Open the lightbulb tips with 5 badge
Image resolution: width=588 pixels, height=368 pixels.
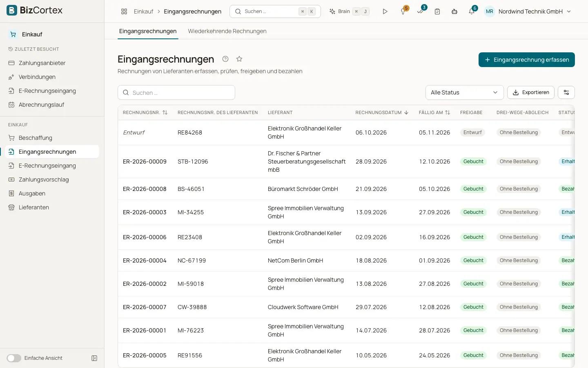pos(403,11)
